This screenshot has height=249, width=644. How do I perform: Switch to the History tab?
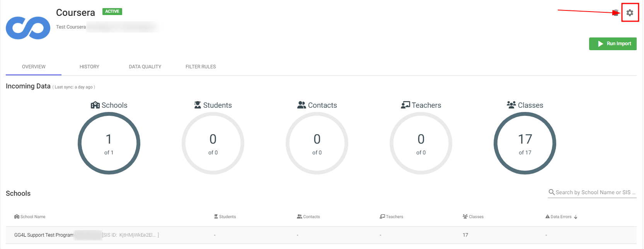pyautogui.click(x=89, y=67)
